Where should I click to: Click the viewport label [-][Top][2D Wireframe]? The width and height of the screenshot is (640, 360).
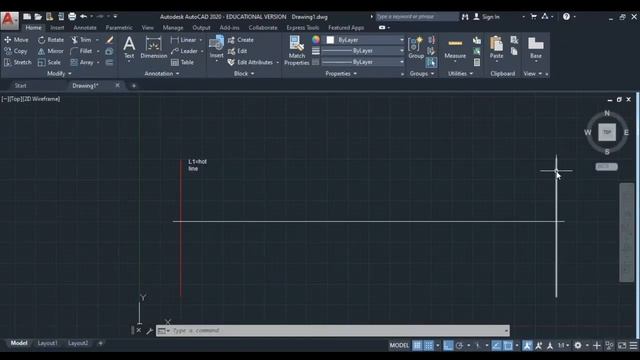31,99
